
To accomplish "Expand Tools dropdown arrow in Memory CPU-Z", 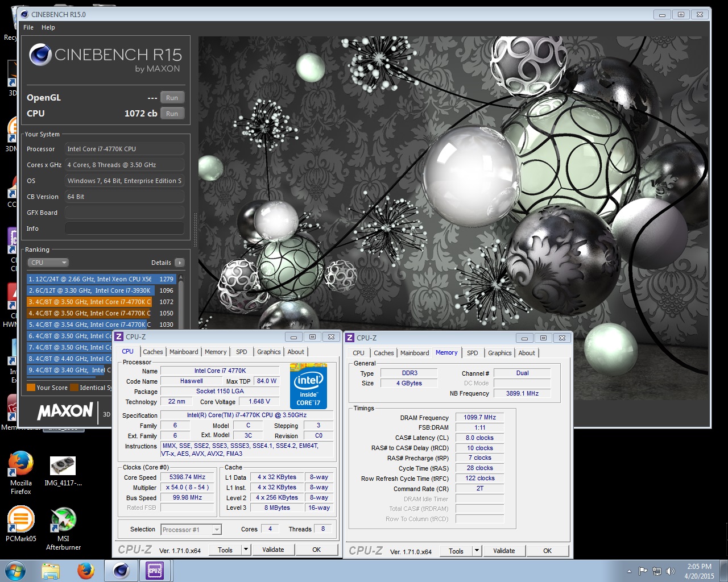I will coord(477,551).
